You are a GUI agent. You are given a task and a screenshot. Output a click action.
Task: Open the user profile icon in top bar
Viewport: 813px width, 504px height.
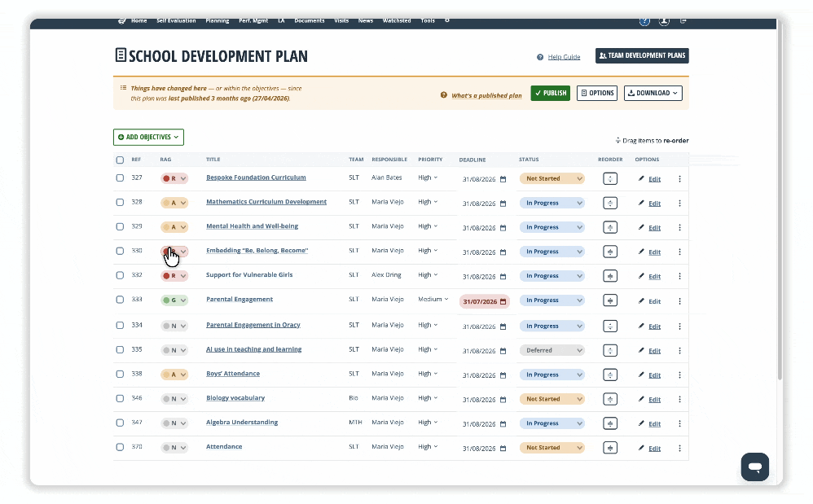[664, 21]
